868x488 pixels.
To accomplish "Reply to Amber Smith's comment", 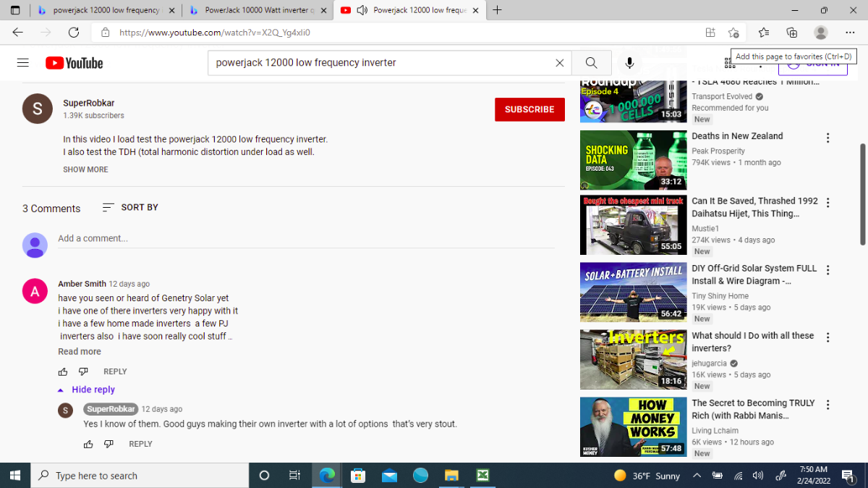I will click(115, 371).
